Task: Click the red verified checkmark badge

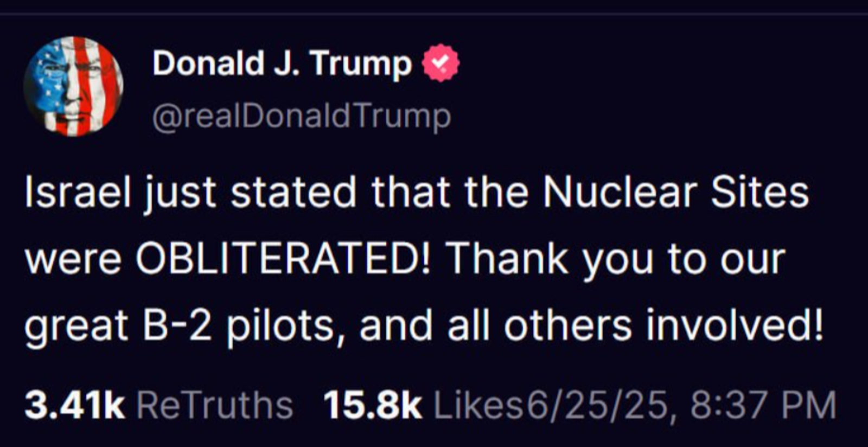Action: pos(441,63)
